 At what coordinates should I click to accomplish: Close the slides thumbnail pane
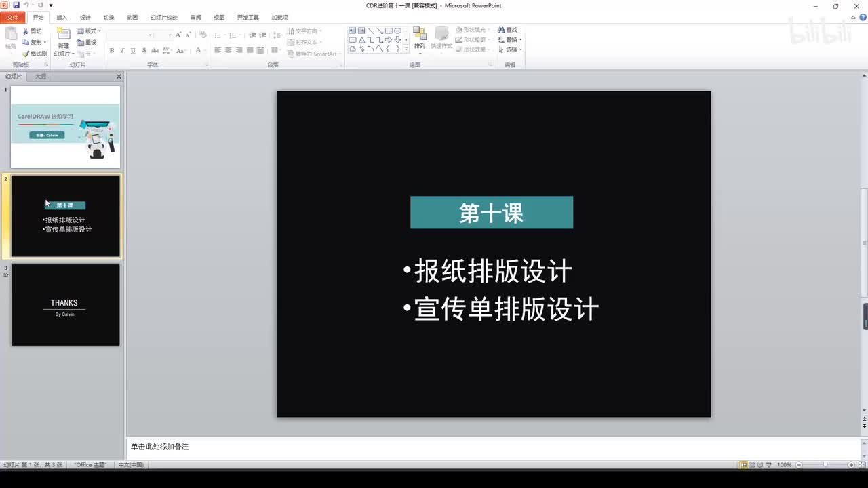(119, 77)
